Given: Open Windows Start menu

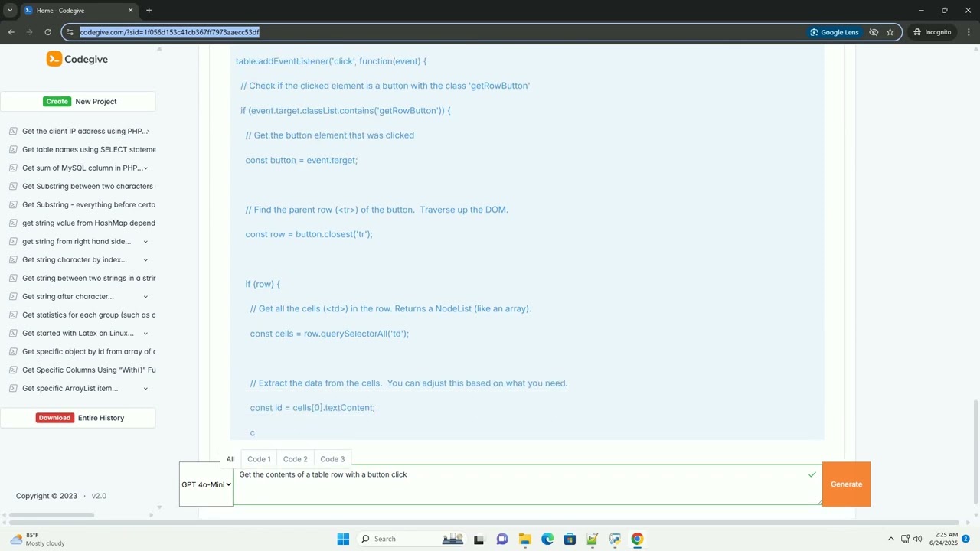Looking at the screenshot, I should click(x=343, y=539).
